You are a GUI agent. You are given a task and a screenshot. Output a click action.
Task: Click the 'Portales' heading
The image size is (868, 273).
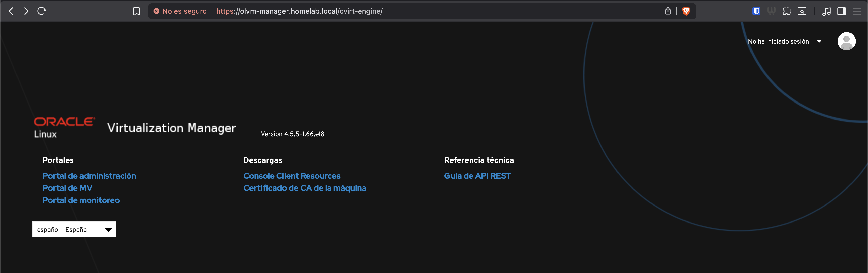pos(58,160)
